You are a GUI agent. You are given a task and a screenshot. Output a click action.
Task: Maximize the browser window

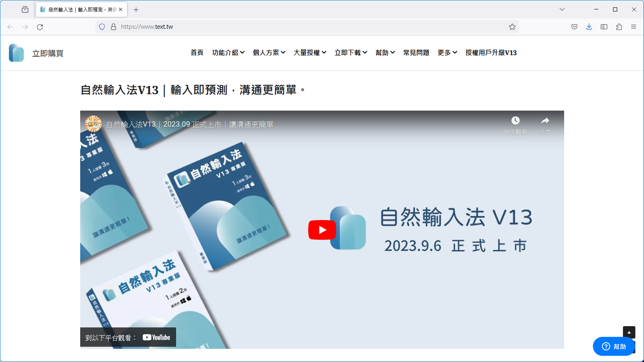[x=615, y=9]
